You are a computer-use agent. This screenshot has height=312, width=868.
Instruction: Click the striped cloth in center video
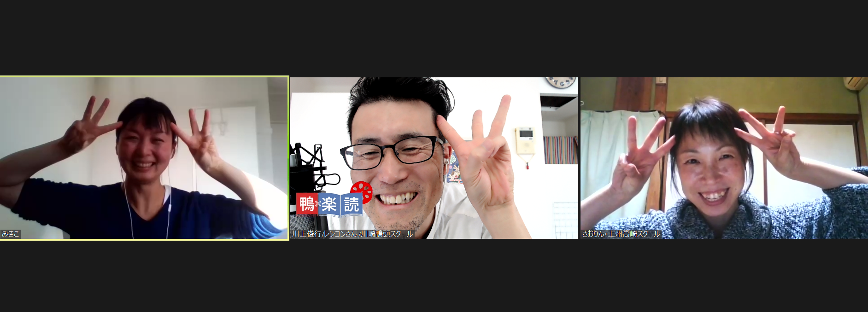[560, 150]
